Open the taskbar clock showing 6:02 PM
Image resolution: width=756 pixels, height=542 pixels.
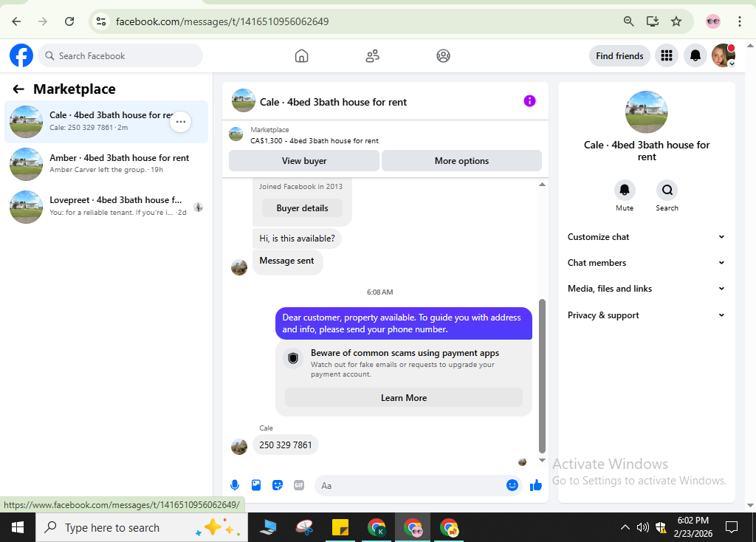tap(693, 527)
